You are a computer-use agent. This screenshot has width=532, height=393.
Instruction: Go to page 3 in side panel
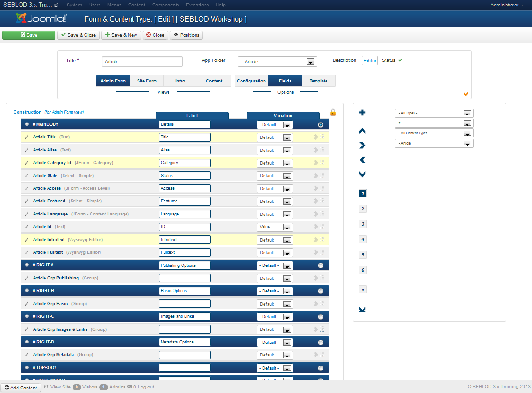click(x=363, y=224)
